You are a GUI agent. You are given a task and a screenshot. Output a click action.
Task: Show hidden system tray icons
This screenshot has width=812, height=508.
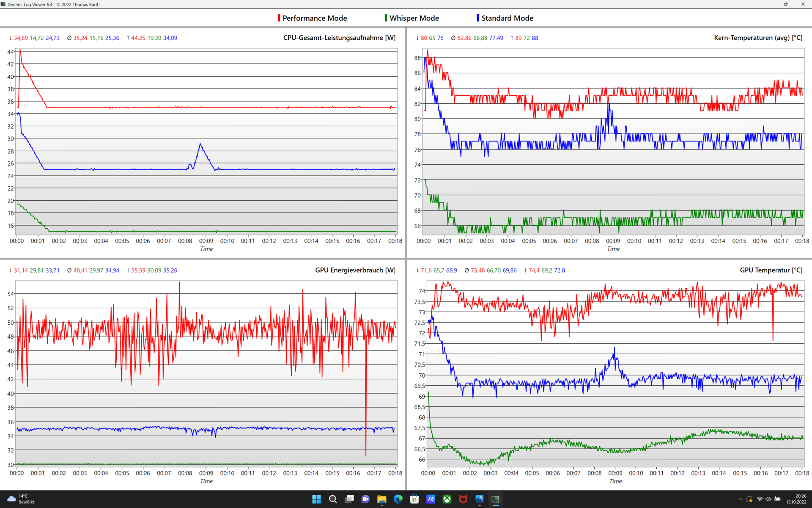pos(740,500)
